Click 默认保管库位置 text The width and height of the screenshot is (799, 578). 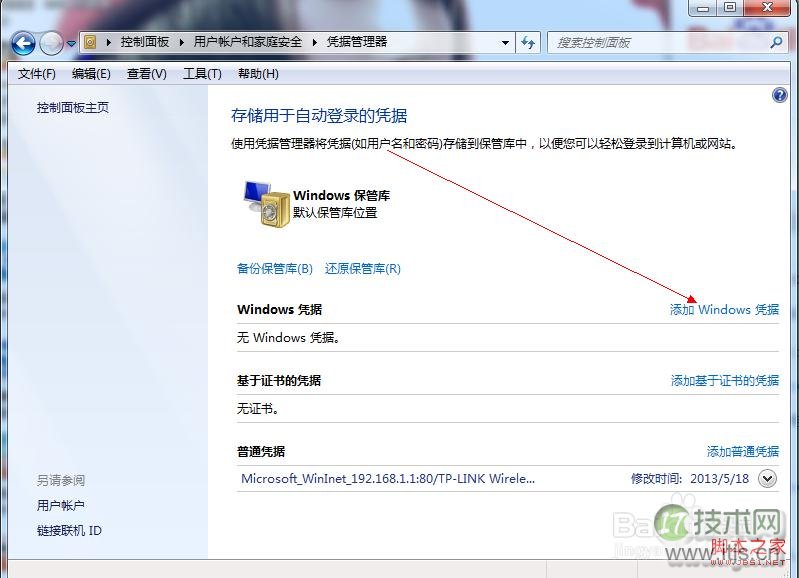click(335, 213)
